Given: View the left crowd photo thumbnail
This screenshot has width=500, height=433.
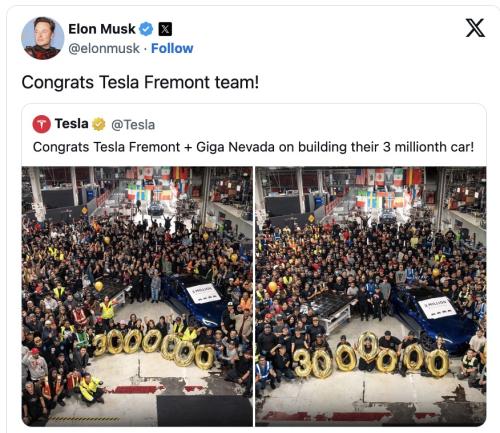Looking at the screenshot, I should click(x=137, y=296).
